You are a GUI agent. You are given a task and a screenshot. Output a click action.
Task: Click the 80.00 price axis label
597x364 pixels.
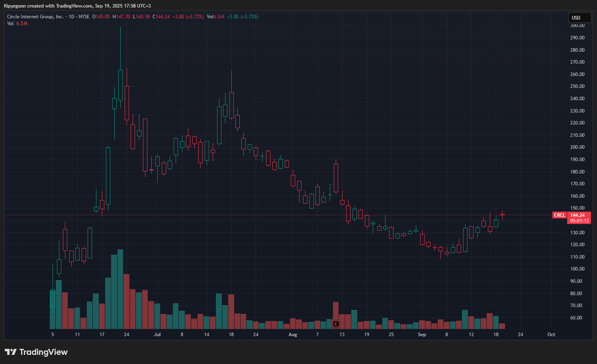pyautogui.click(x=576, y=294)
